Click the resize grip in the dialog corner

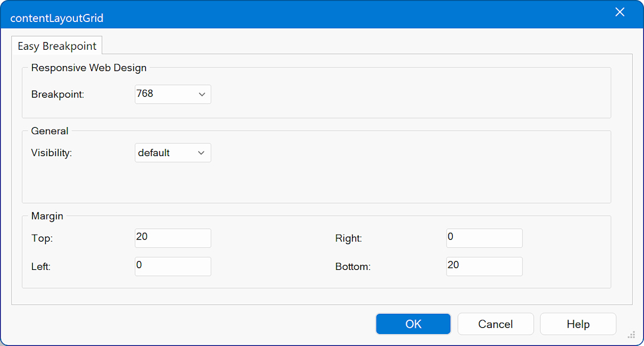[631, 334]
